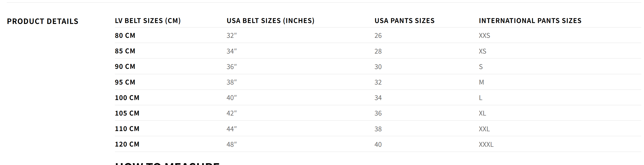Click the USA BELT SIZES (INCHES) header

[271, 21]
